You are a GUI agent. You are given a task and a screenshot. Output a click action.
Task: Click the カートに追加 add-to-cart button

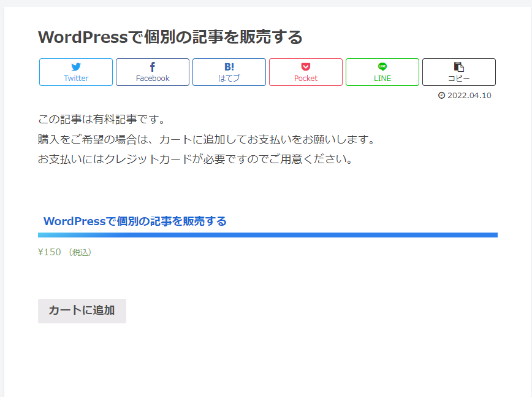pos(82,310)
